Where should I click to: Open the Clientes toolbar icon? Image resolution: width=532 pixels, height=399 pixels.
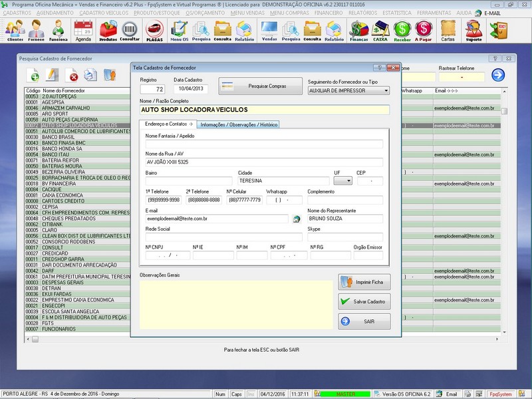click(x=15, y=31)
